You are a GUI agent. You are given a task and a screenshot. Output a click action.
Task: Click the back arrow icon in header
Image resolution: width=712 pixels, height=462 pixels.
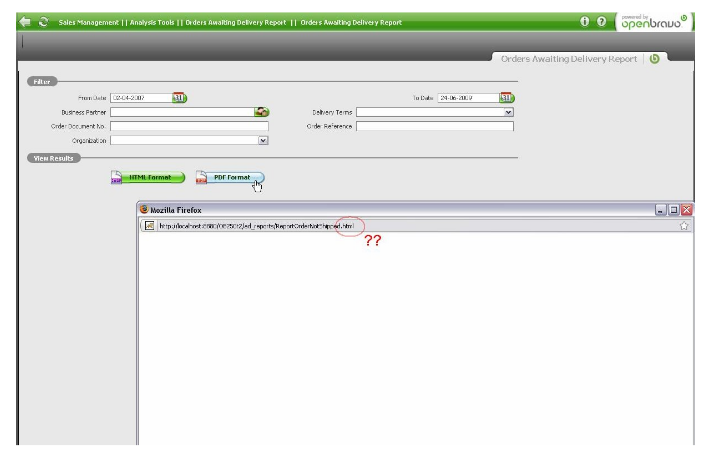pyautogui.click(x=25, y=21)
